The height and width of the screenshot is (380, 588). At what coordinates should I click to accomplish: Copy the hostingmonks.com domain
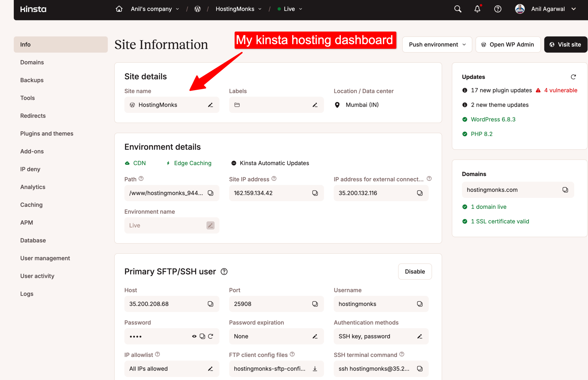point(565,190)
